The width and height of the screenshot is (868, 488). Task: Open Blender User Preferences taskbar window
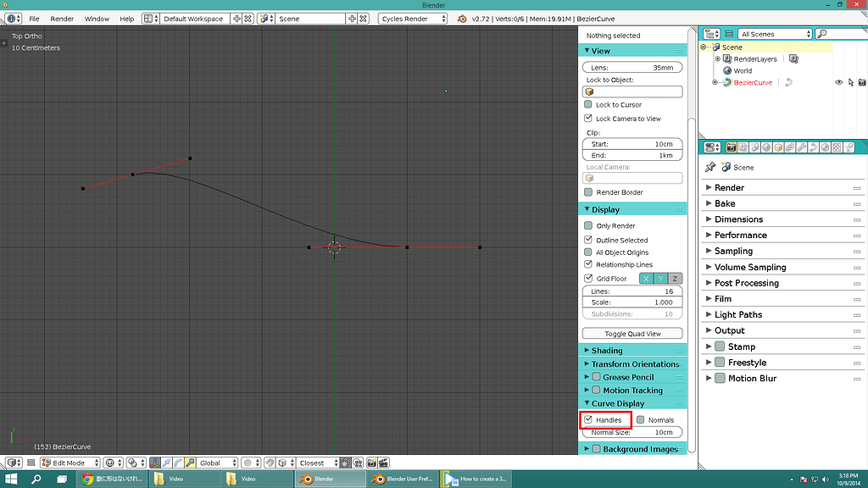[402, 479]
